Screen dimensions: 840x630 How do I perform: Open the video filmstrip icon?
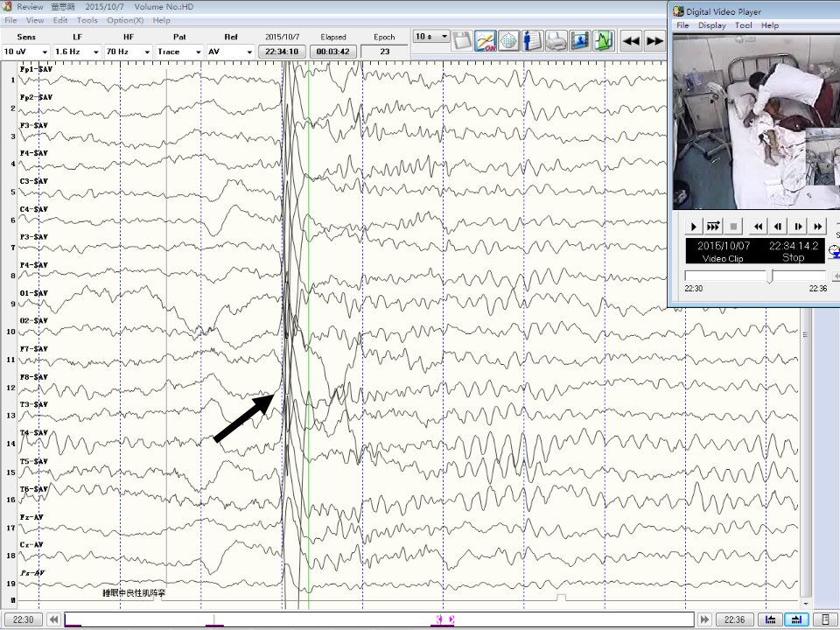coord(580,41)
